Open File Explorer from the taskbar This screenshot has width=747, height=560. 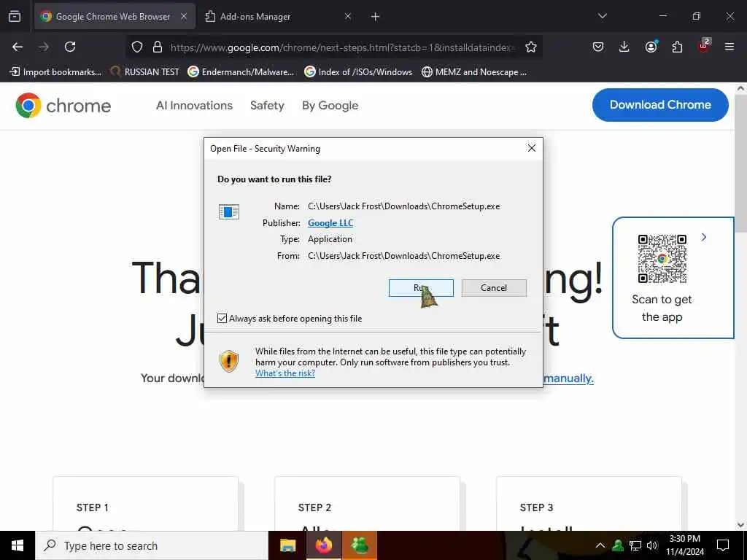(287, 545)
